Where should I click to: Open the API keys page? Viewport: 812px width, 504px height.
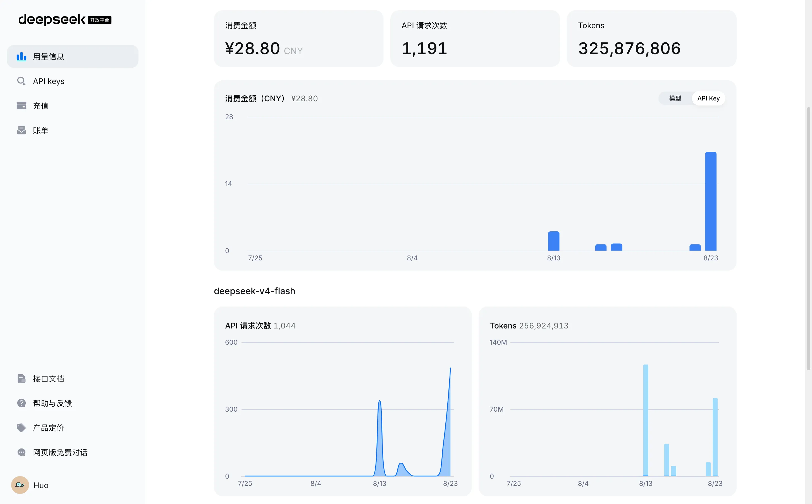point(72,81)
